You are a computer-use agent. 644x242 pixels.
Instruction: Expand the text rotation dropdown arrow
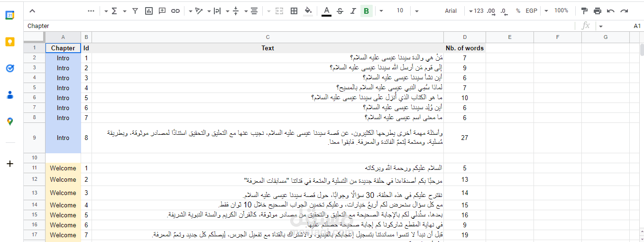(x=190, y=11)
